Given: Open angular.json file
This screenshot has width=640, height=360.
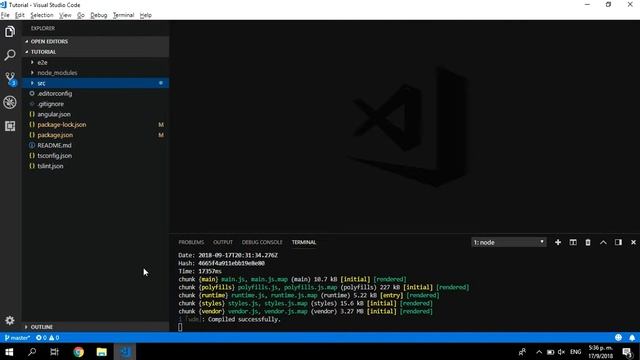Looking at the screenshot, I should tap(96, 114).
